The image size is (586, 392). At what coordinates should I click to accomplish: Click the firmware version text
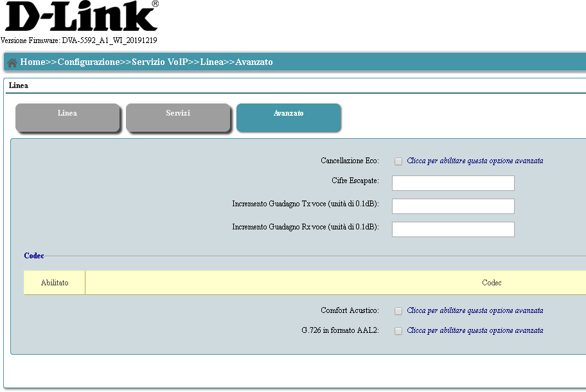79,40
